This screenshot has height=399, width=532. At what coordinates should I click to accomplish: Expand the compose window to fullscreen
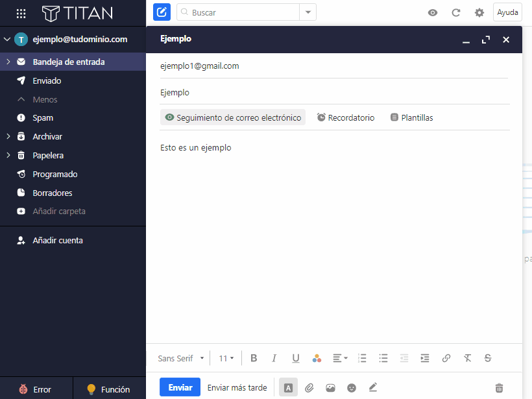[x=486, y=40]
